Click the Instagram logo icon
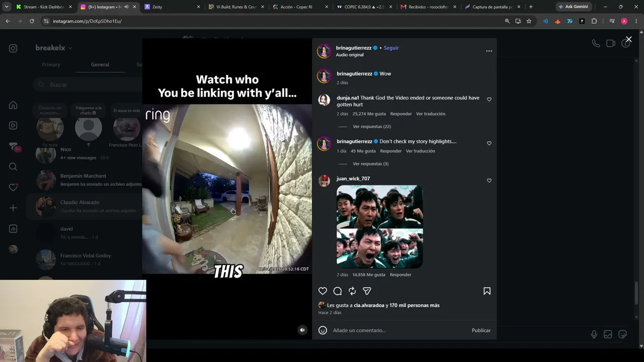This screenshot has height=362, width=644. (x=13, y=48)
